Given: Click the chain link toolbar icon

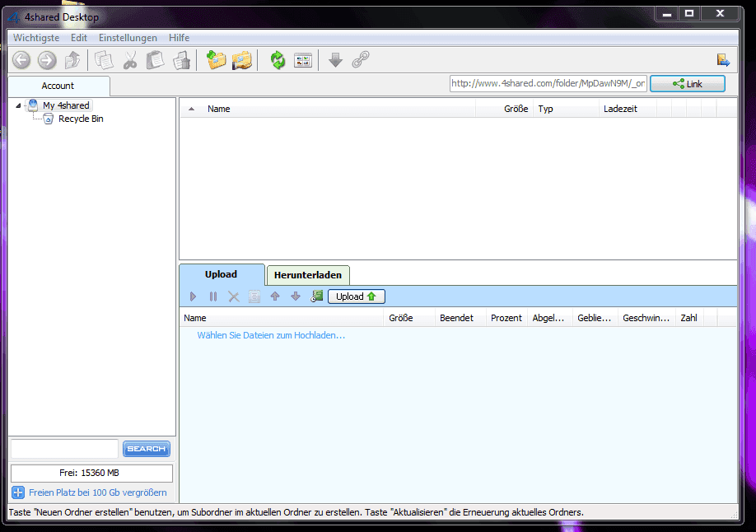Looking at the screenshot, I should 361,60.
